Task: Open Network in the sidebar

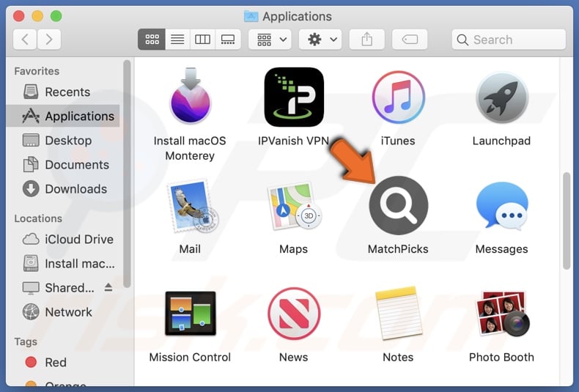Action: point(63,312)
